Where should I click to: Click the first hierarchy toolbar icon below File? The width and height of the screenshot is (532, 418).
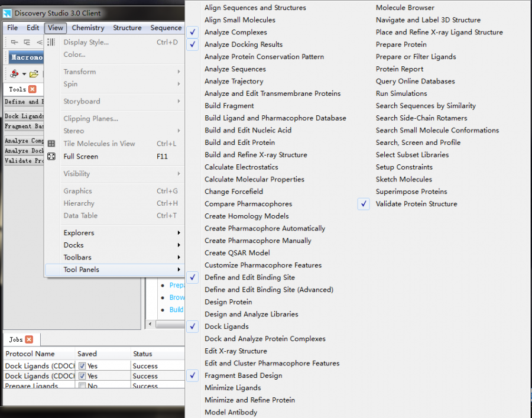pyautogui.click(x=15, y=42)
